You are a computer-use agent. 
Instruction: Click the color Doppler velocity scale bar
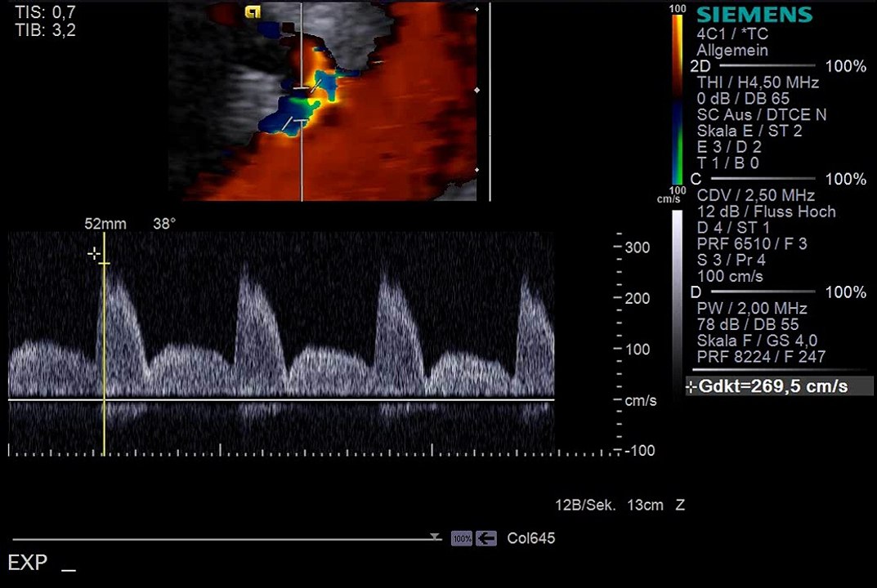point(677,100)
